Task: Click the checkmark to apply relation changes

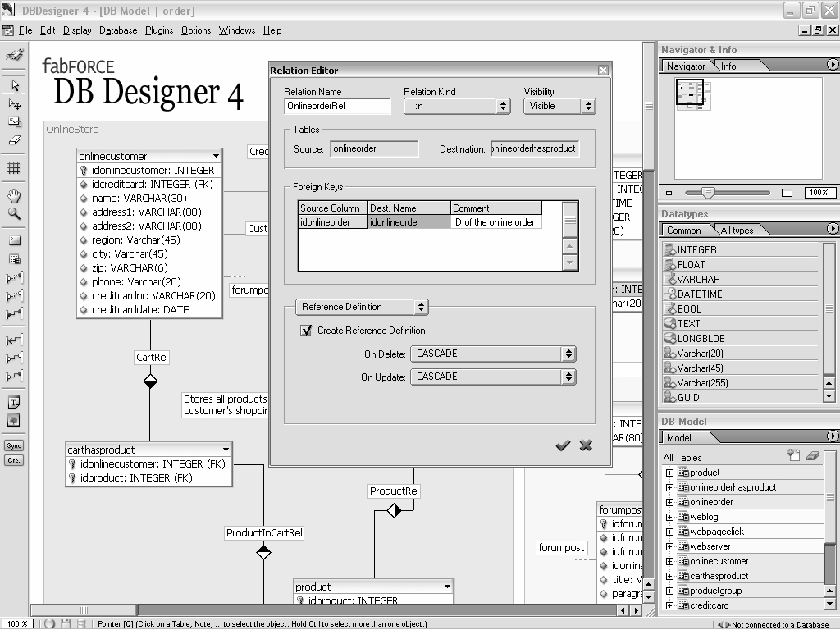Action: click(x=563, y=445)
